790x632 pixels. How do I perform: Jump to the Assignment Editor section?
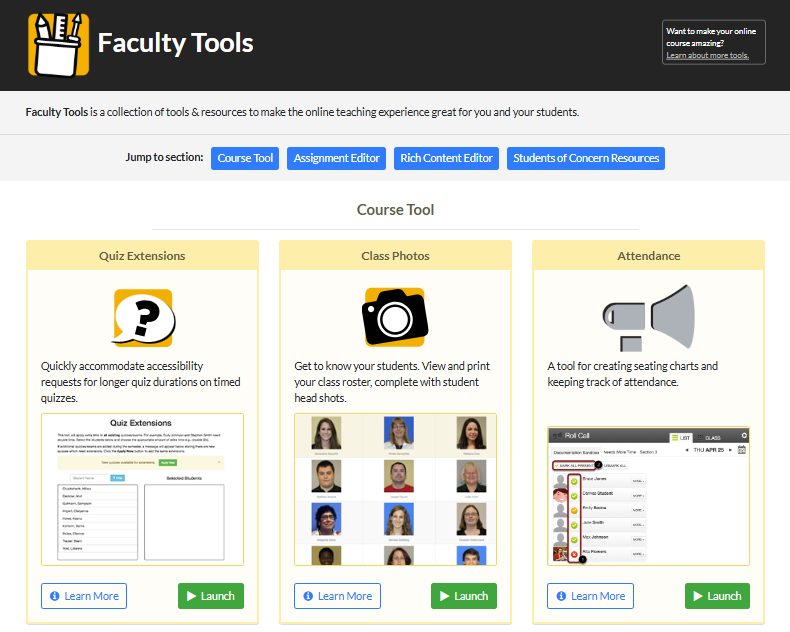pyautogui.click(x=337, y=158)
